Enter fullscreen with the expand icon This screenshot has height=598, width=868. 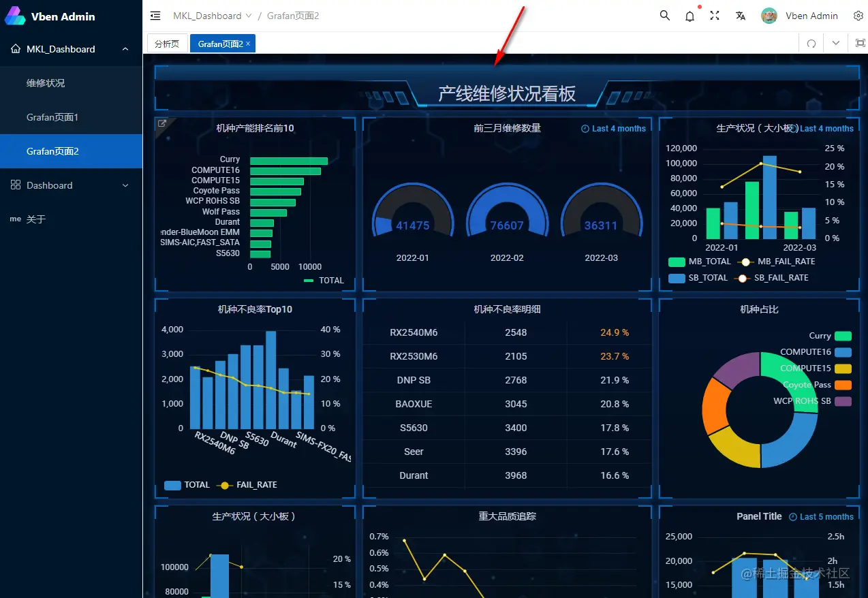coord(715,16)
